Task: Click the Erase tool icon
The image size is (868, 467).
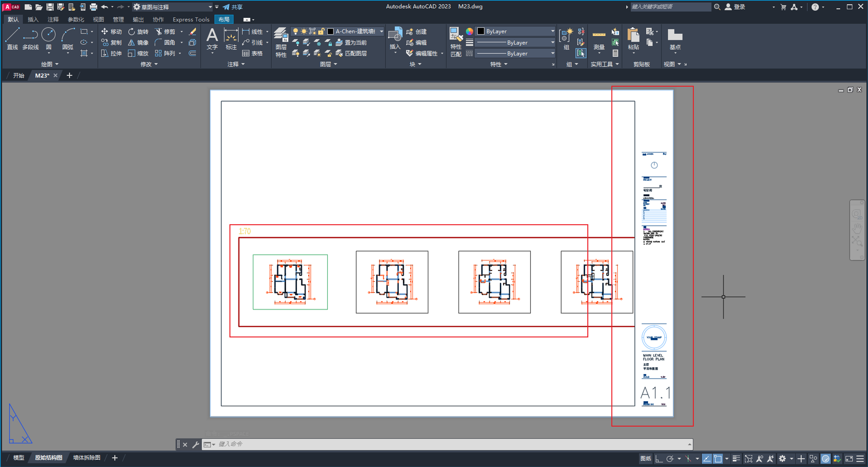Action: point(193,32)
